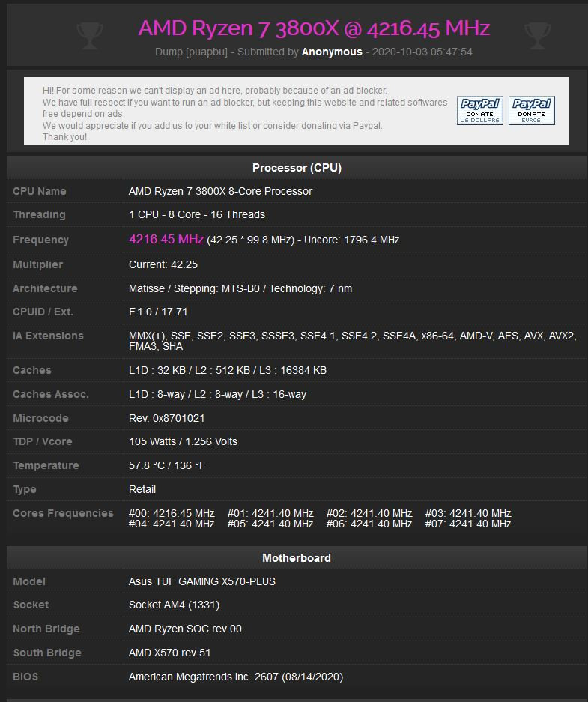Click the Rev. 0x8701021 microcode value

pos(166,418)
